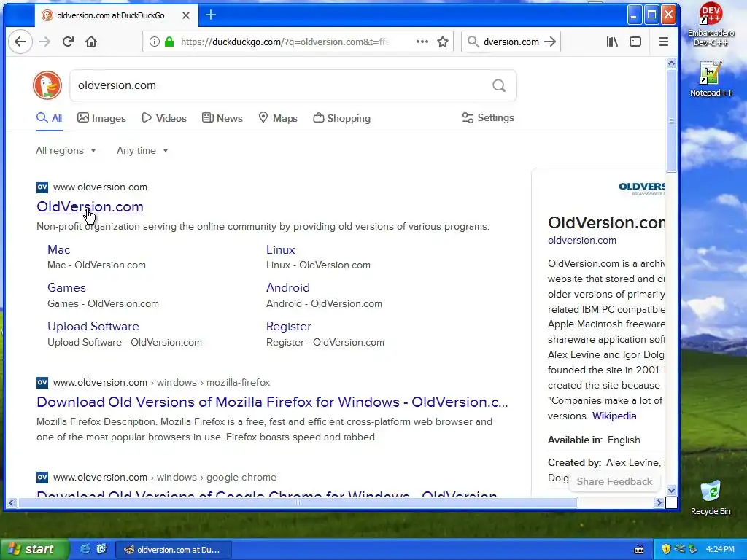Viewport: 747px width, 560px height.
Task: Open the Wikipedia link in the info panel
Action: [x=614, y=416]
